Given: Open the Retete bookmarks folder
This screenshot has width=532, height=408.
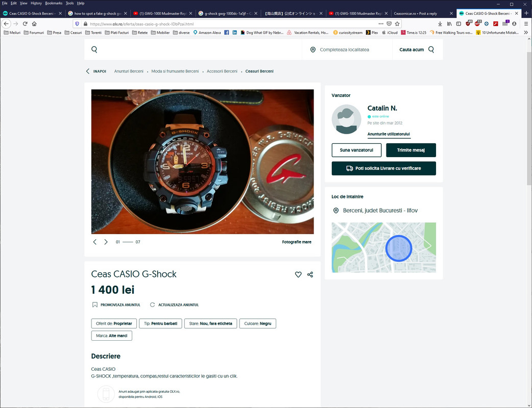Looking at the screenshot, I should 140,33.
